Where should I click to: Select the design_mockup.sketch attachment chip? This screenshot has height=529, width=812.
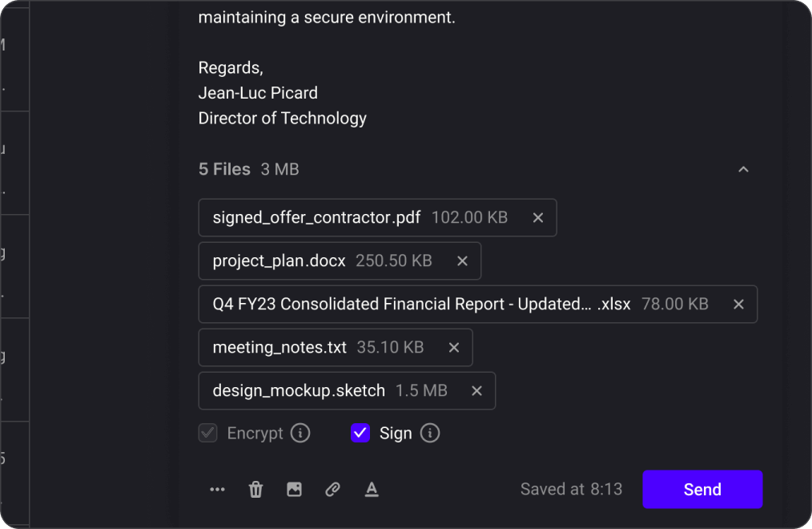[298, 390]
